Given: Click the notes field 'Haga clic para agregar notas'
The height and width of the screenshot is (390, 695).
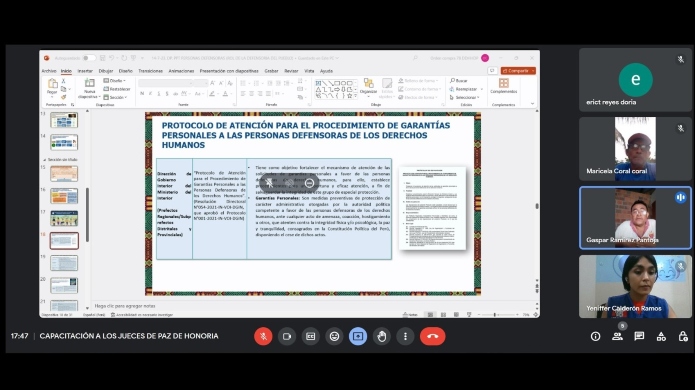Looking at the screenshot, I should click(125, 306).
